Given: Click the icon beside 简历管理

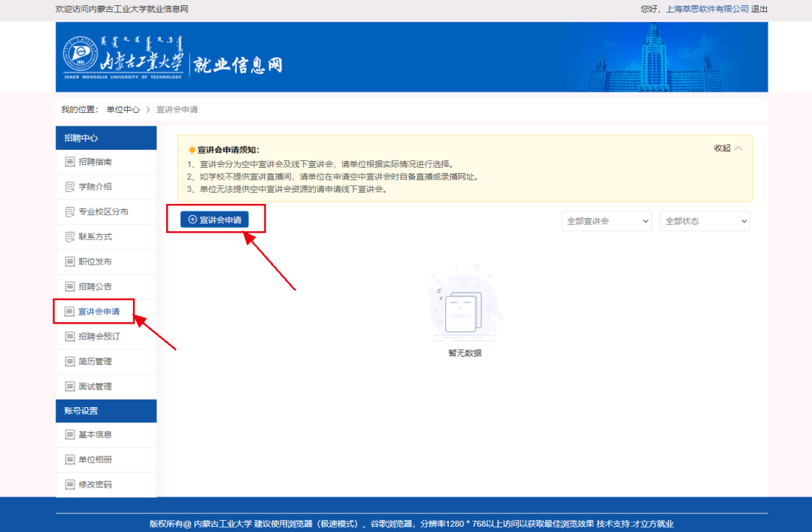Looking at the screenshot, I should click(70, 362).
